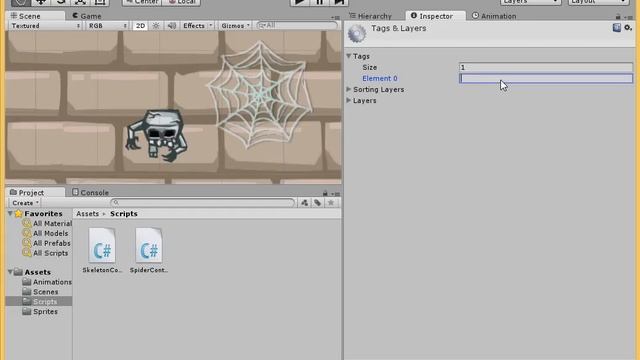The width and height of the screenshot is (640, 360).
Task: Open the Inspector panel options menu
Action: tap(629, 17)
